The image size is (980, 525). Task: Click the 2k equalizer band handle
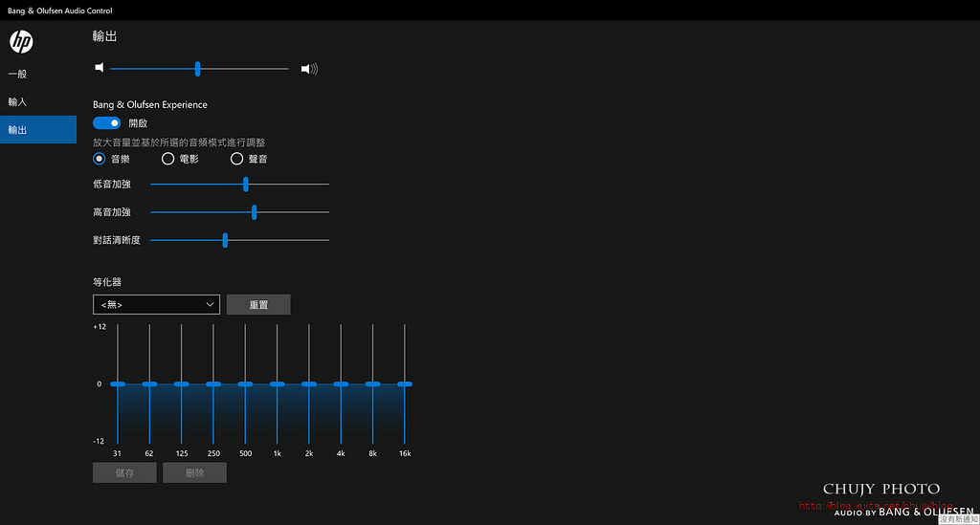pos(309,383)
